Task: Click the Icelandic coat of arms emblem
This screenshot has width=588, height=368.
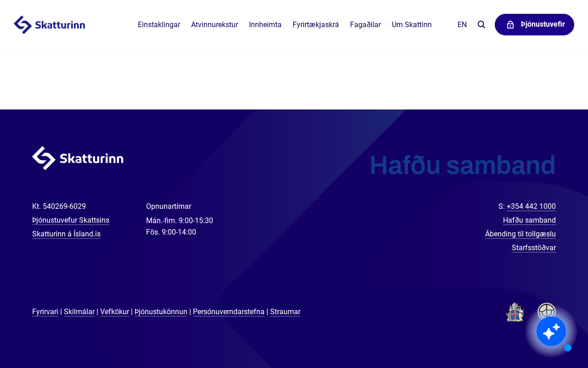Action: [514, 312]
